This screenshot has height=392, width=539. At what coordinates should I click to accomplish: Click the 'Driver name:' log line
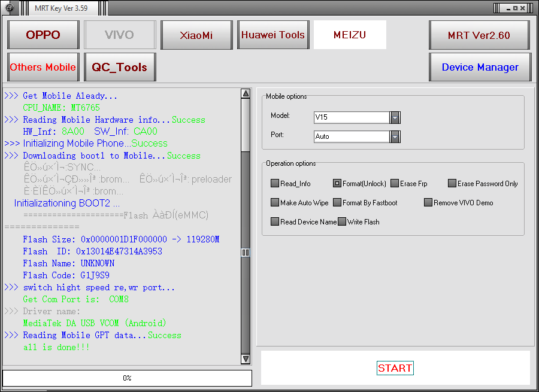tap(43, 311)
